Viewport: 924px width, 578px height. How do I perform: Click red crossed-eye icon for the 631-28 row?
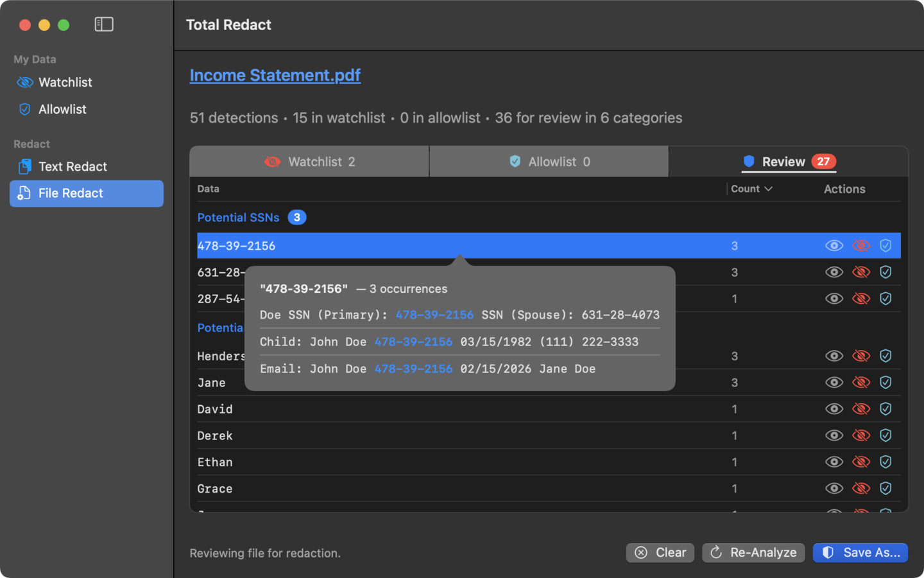pos(861,272)
